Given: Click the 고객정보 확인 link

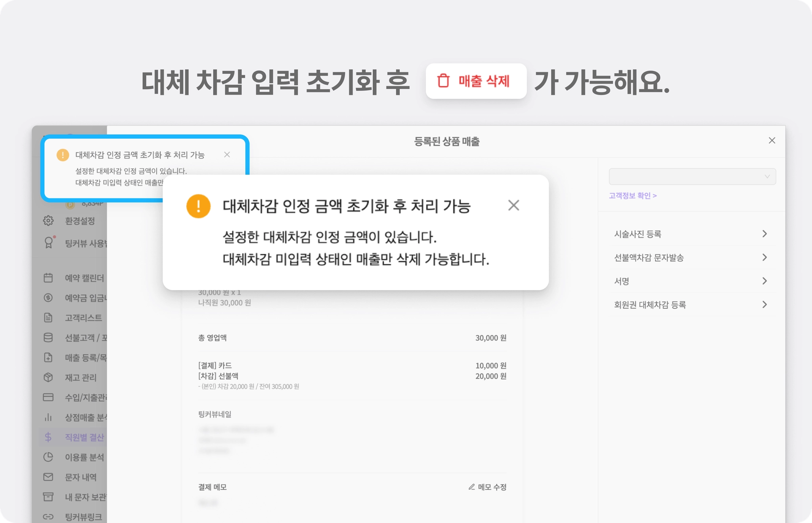Looking at the screenshot, I should coord(632,196).
